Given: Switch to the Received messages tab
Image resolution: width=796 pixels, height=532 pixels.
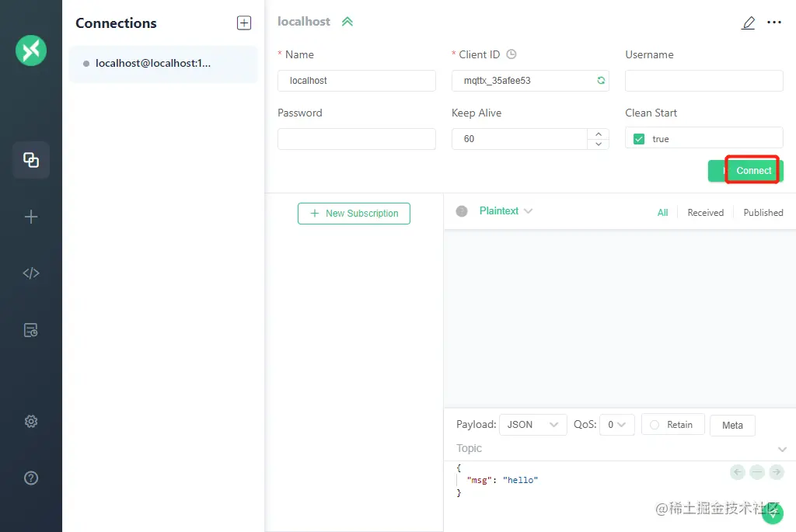Looking at the screenshot, I should (x=705, y=213).
